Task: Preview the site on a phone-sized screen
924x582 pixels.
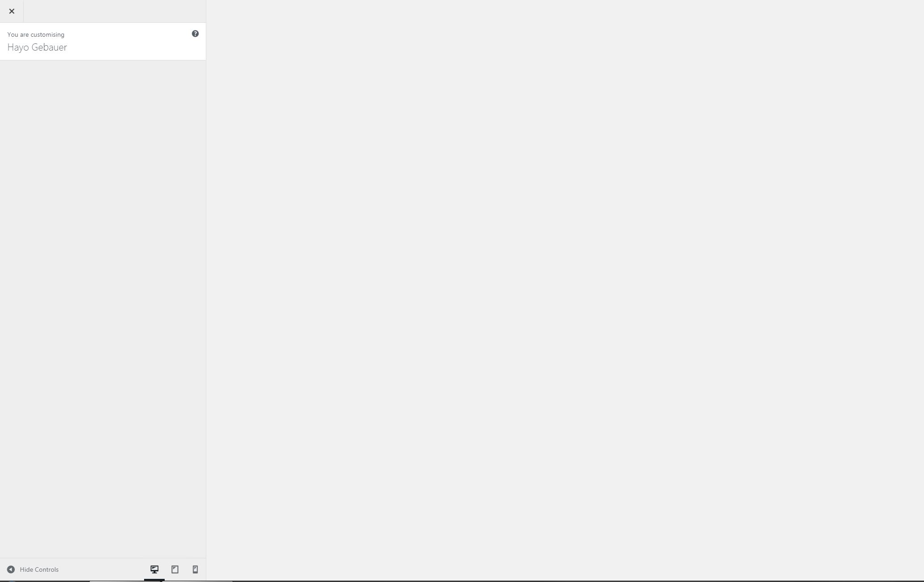Action: [195, 569]
